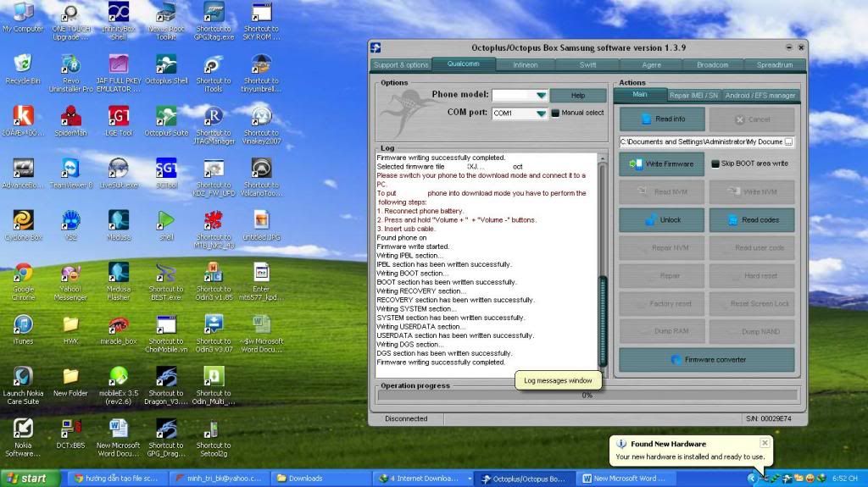
Task: Launch InfinityBox Shell desktop shortcut
Action: tap(119, 21)
